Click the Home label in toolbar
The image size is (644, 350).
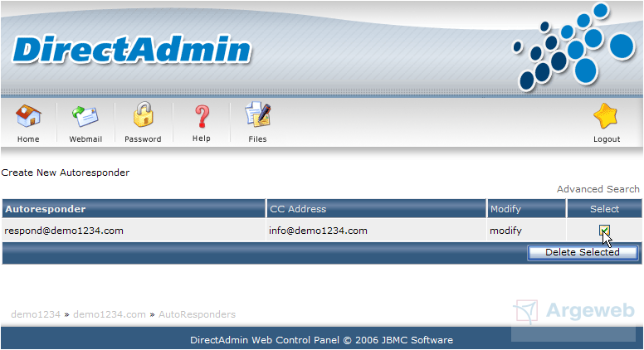click(x=28, y=139)
